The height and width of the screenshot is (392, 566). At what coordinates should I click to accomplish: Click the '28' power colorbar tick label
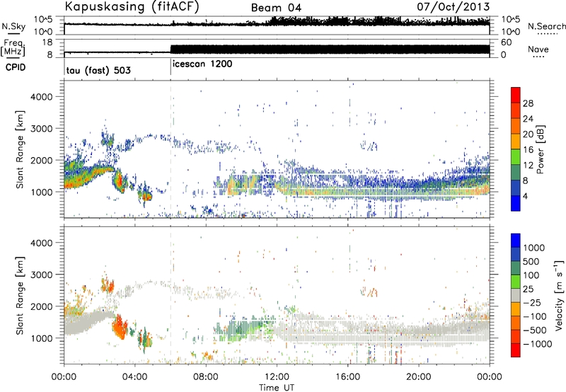(528, 103)
